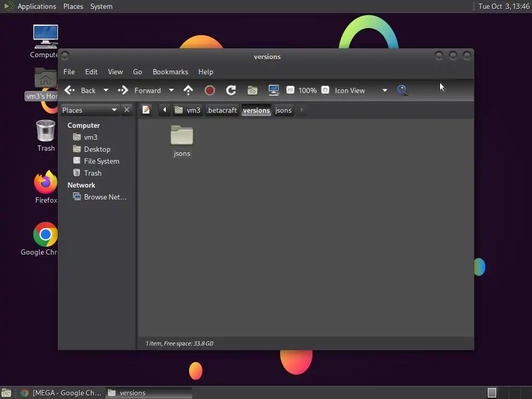Open the Bookmarks menu
532x399 pixels.
pos(170,72)
